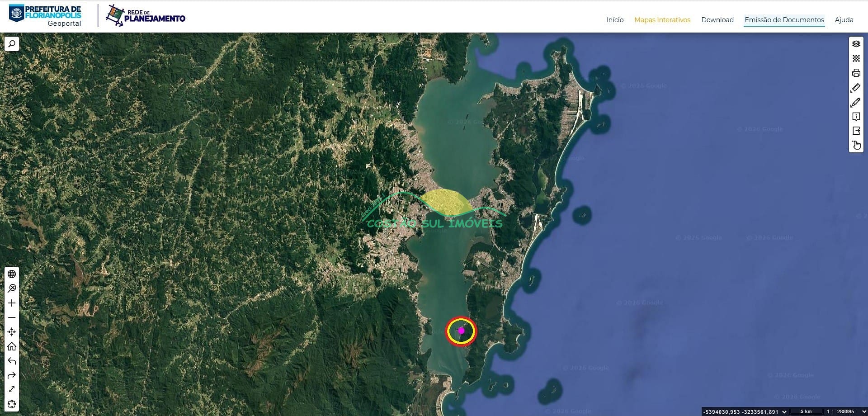Image resolution: width=868 pixels, height=416 pixels.
Task: Open the map scale dropdown
Action: tap(864, 411)
